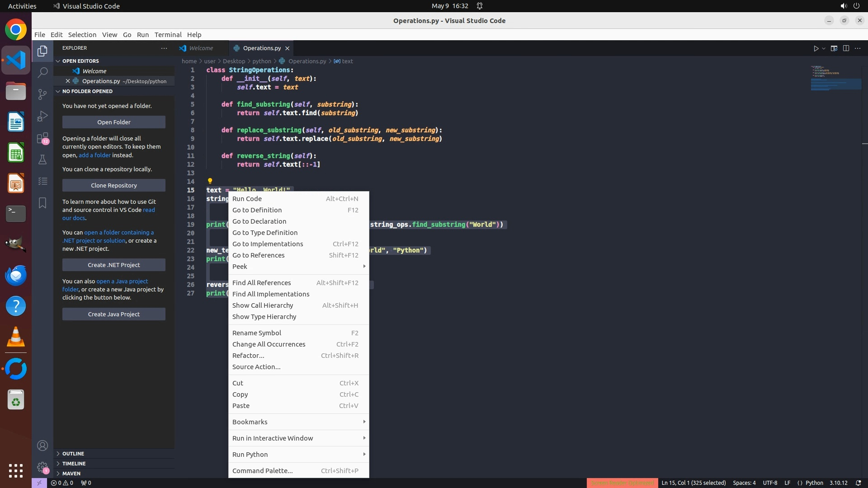Open Run and Debug view icon

pyautogui.click(x=42, y=116)
